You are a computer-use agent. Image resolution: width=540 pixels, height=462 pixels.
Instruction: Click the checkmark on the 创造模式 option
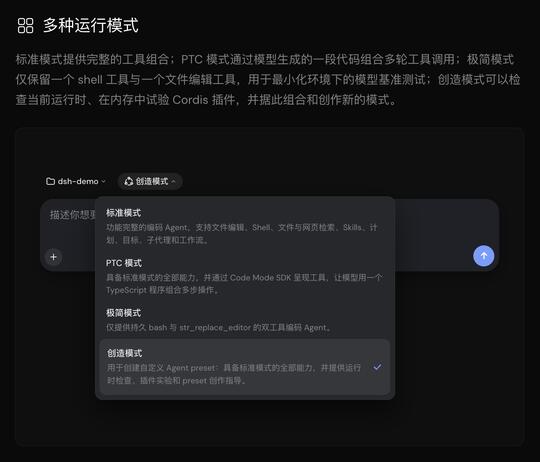[377, 367]
